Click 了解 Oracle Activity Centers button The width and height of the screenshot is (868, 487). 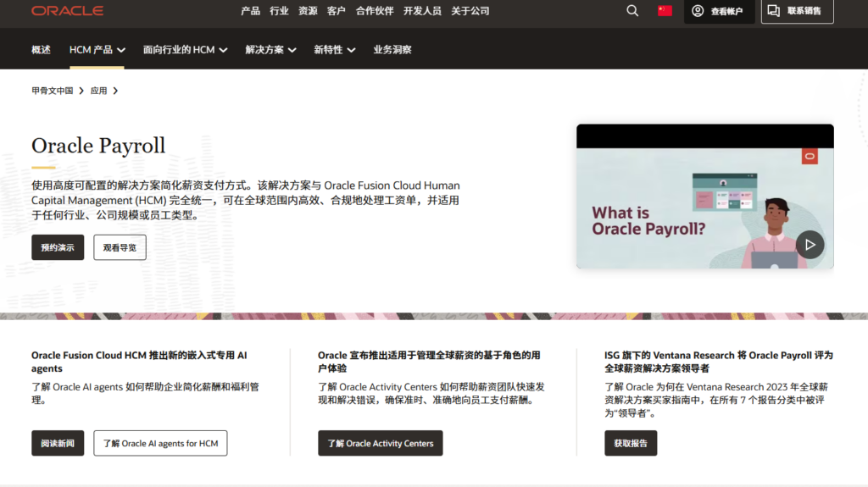(380, 443)
